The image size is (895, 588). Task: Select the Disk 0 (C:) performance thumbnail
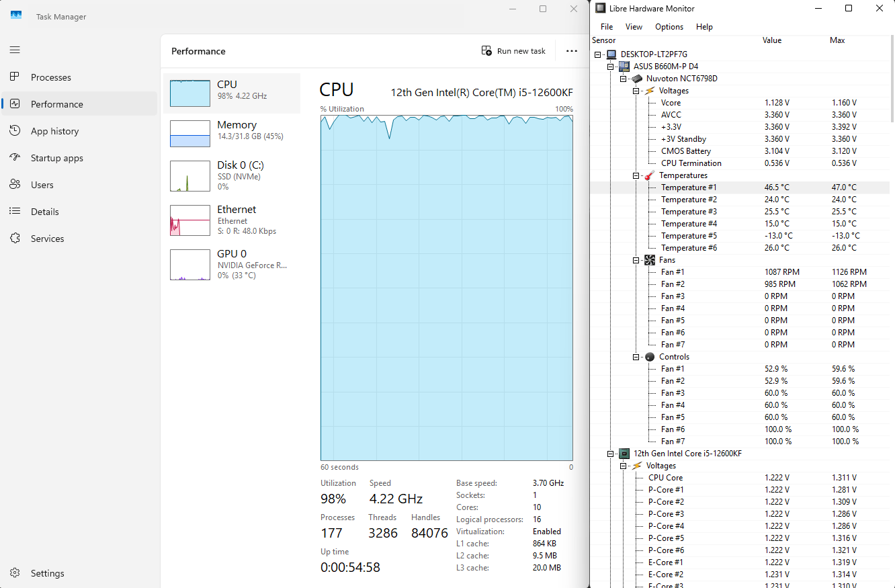pyautogui.click(x=190, y=175)
